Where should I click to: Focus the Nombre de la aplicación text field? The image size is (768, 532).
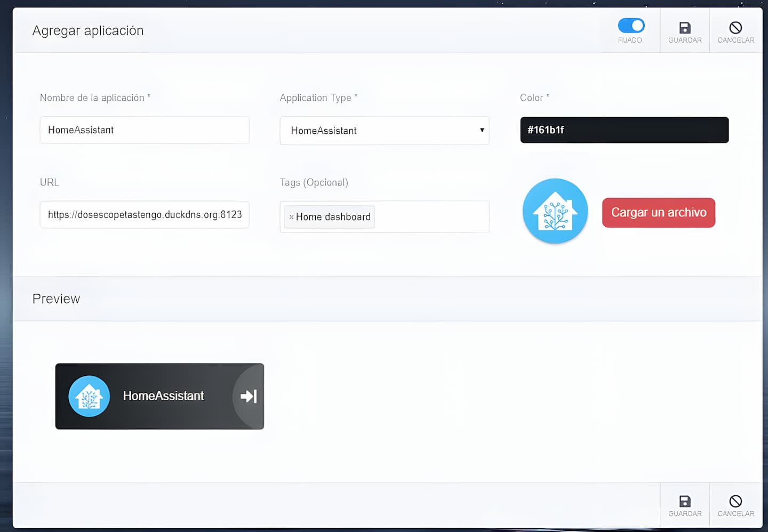click(x=144, y=130)
